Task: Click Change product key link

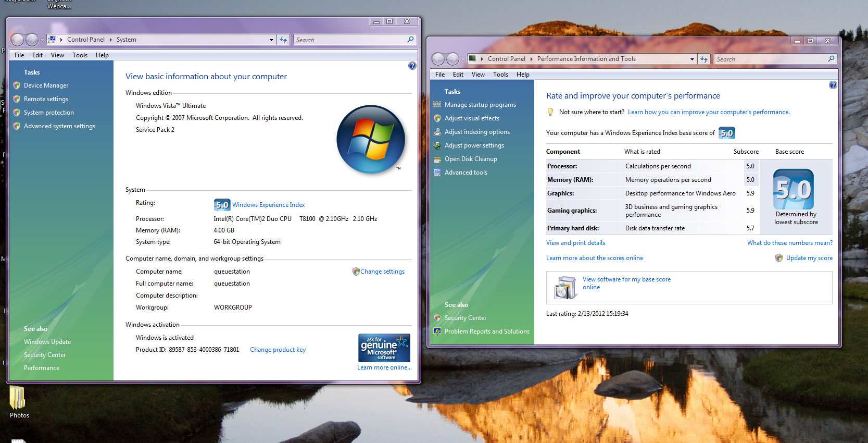Action: click(278, 350)
